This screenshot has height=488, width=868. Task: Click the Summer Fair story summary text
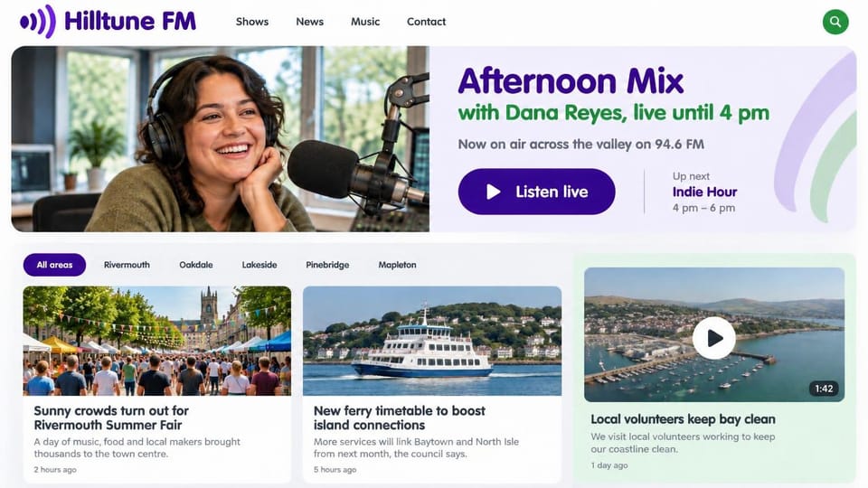click(x=137, y=447)
